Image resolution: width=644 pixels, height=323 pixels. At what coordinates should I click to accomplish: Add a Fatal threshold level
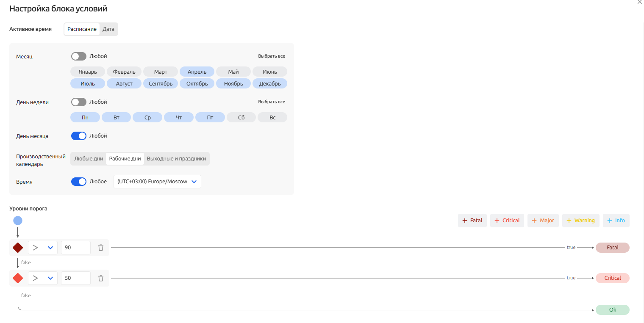(x=472, y=221)
